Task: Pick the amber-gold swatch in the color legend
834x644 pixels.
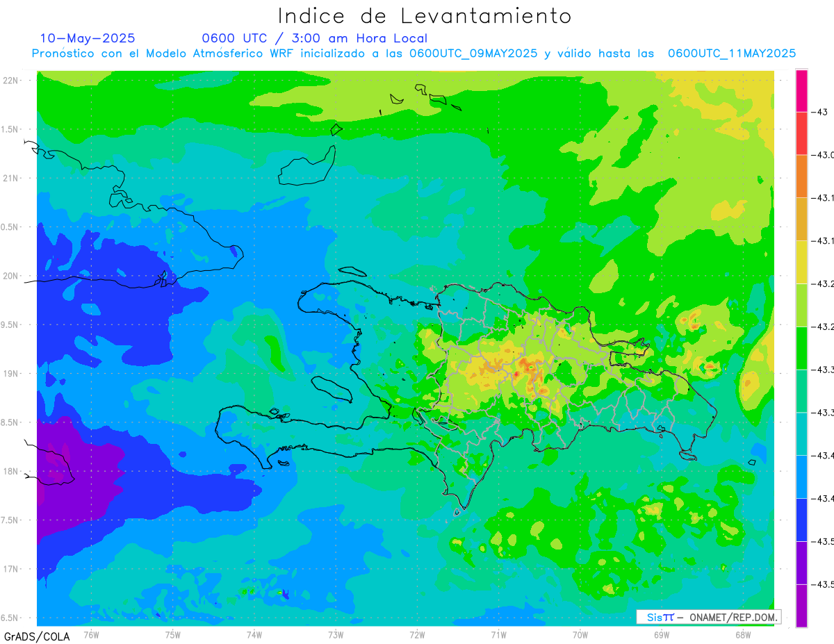Action: pyautogui.click(x=801, y=220)
